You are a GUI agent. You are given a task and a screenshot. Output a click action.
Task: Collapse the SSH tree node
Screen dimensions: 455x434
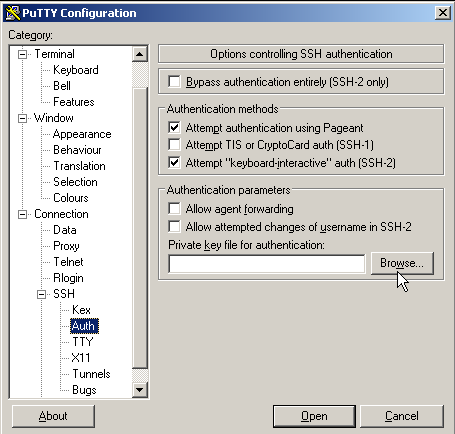click(42, 294)
